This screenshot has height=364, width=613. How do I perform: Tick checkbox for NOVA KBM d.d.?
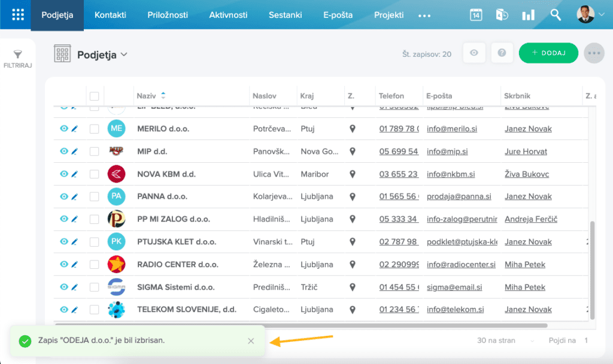(x=94, y=174)
